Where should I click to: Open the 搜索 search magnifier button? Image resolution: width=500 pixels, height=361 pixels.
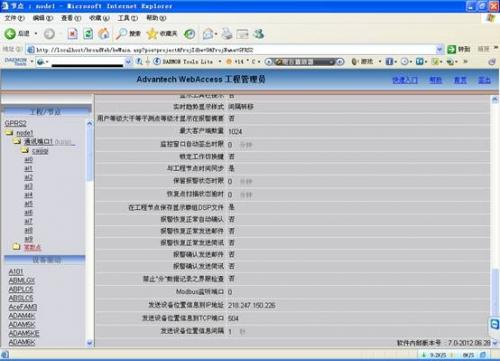pos(128,34)
